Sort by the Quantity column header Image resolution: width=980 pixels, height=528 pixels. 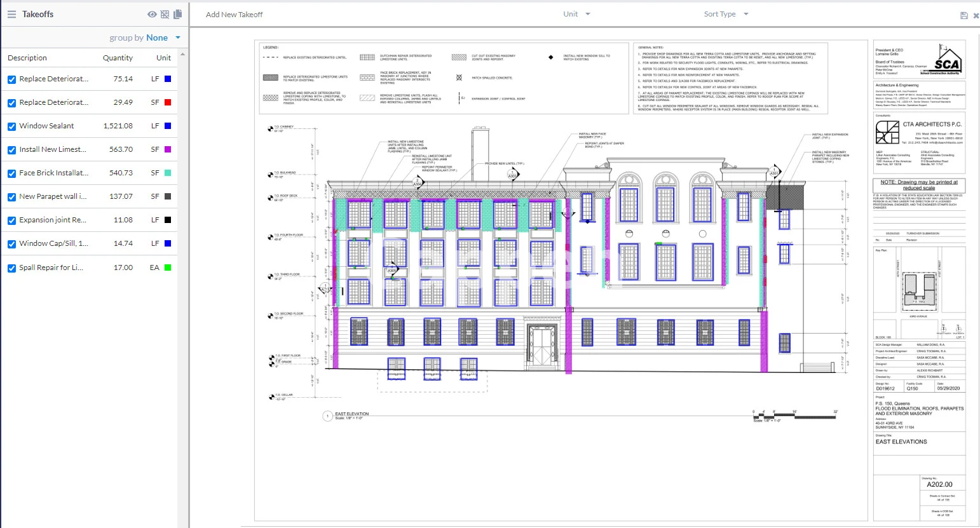118,58
